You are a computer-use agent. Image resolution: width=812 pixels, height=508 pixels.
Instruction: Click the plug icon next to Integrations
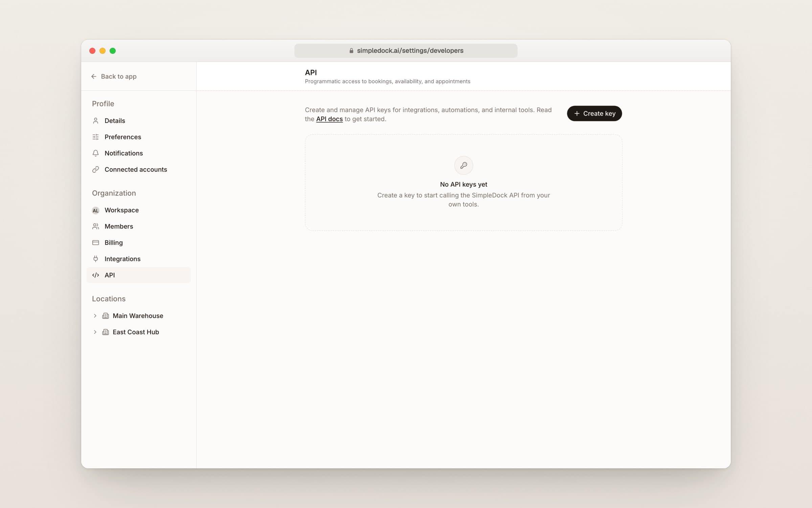click(96, 259)
